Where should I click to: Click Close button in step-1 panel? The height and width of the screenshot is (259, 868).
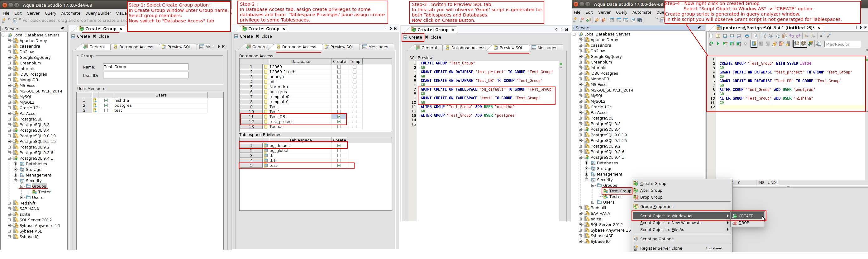(x=101, y=36)
